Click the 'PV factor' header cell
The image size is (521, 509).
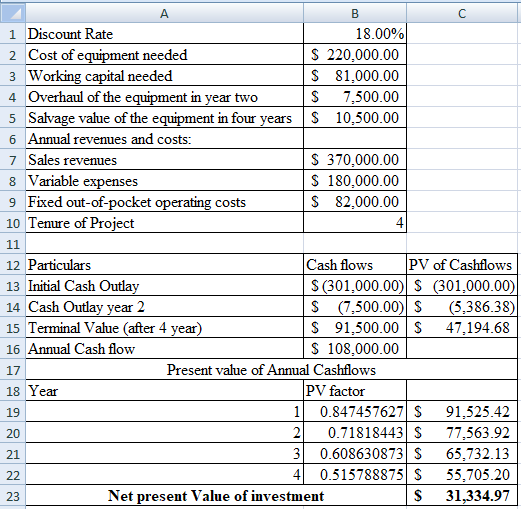point(355,391)
